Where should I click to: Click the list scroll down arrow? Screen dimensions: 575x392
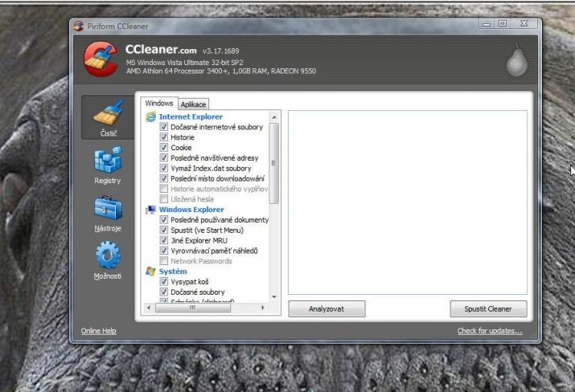click(274, 297)
